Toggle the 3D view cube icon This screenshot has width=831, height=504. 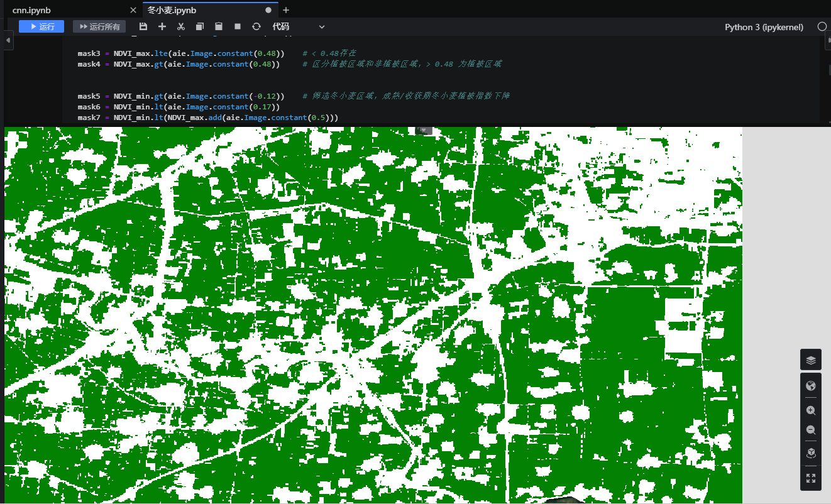click(x=811, y=453)
